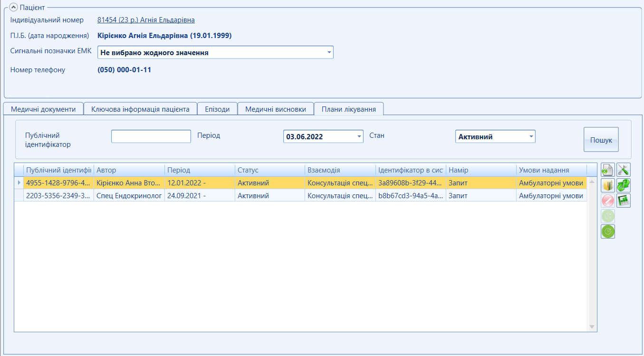The height and width of the screenshot is (356, 644).
Task: Open the green table grid icon
Action: point(624,201)
